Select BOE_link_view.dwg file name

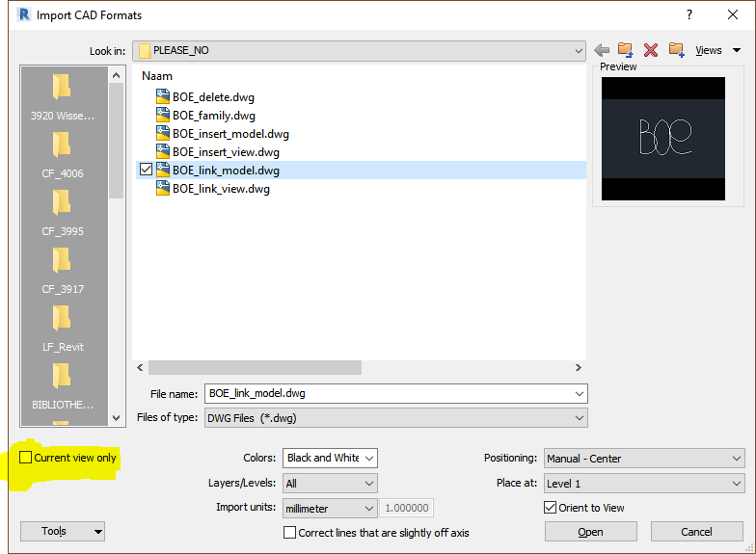(222, 189)
